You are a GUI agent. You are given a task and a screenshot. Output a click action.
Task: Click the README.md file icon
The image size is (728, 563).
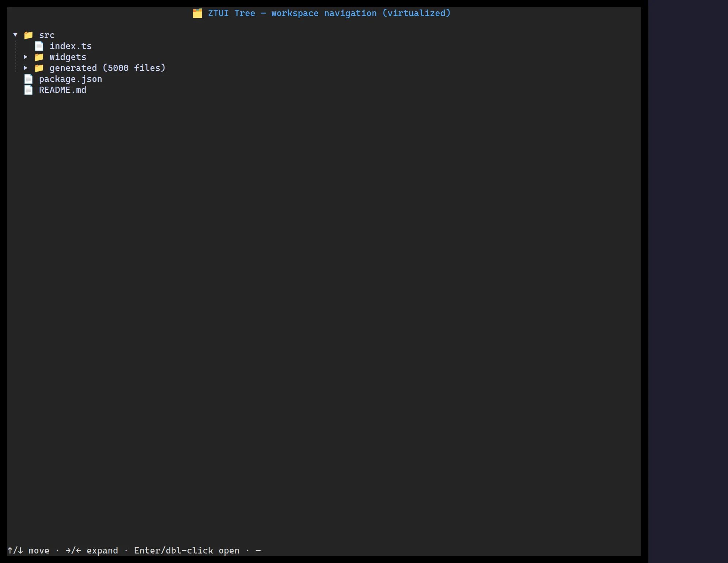point(29,90)
